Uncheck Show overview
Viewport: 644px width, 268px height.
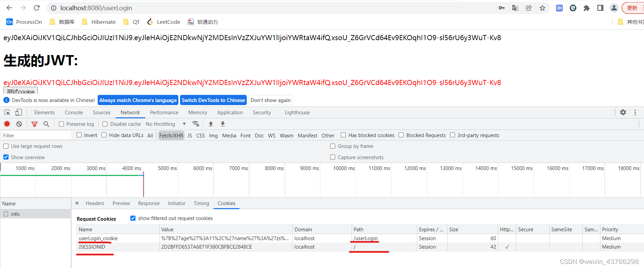pyautogui.click(x=6, y=157)
